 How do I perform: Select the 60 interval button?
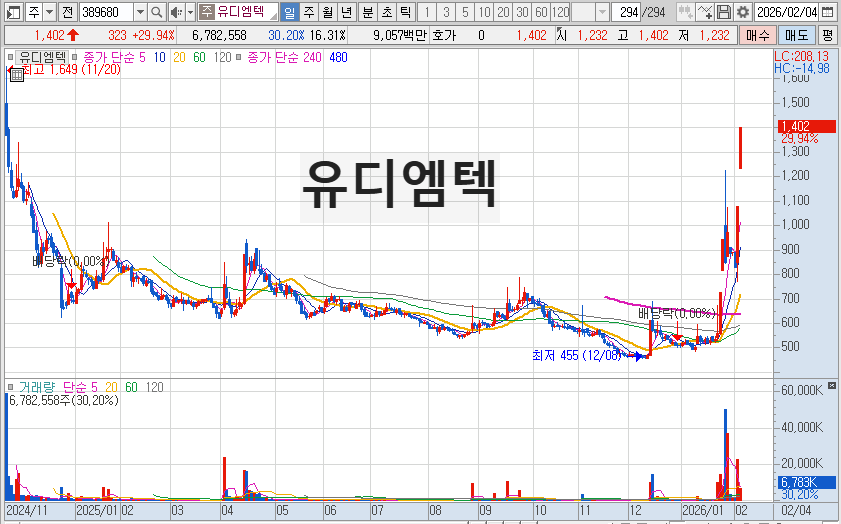(x=541, y=12)
